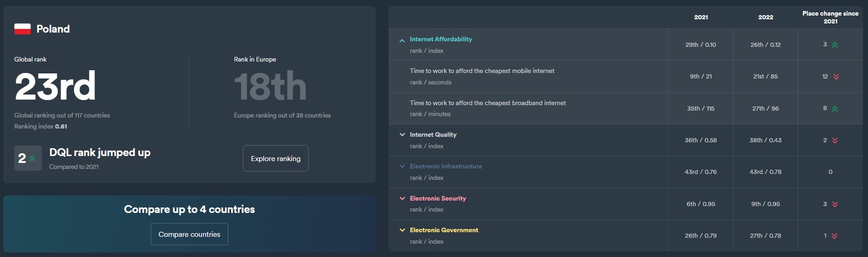
Task: Expand the Electronic Infrastructure chevron
Action: click(x=402, y=166)
